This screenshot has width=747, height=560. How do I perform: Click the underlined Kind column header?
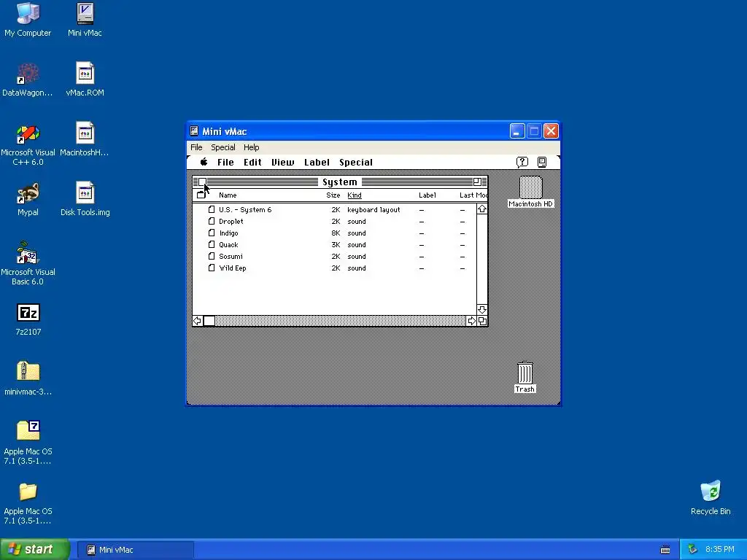click(x=355, y=195)
